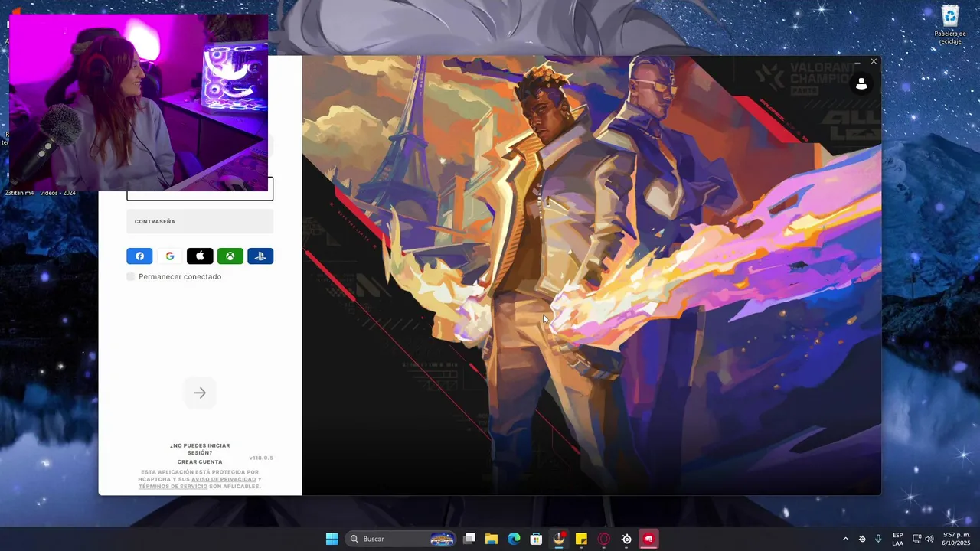The height and width of the screenshot is (551, 980).
Task: Sign in with the Google button
Action: coord(170,256)
